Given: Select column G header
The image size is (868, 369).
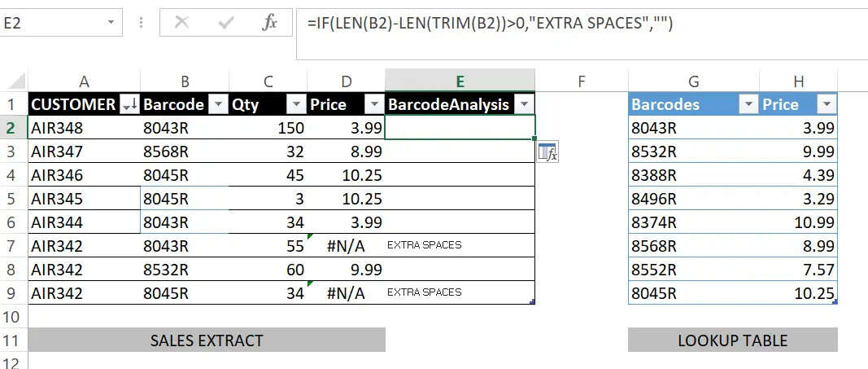Looking at the screenshot, I should [x=694, y=81].
